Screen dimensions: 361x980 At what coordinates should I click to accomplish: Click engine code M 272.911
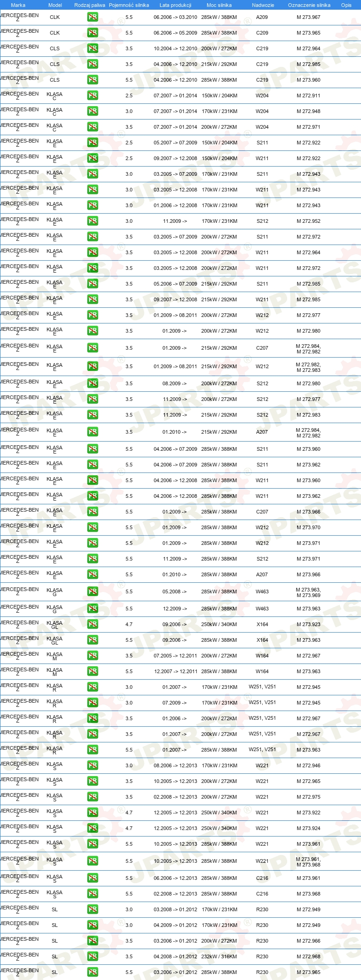tap(308, 96)
